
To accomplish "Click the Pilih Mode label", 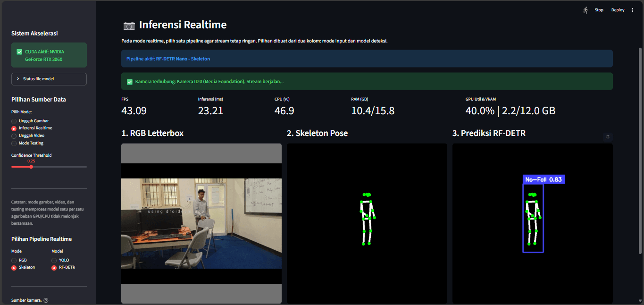I will (21, 112).
